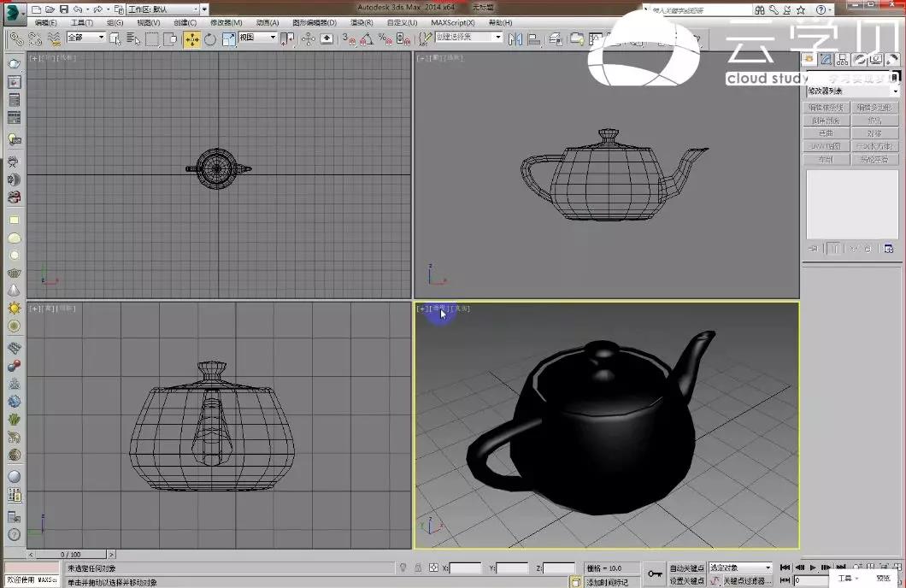
Task: Click the 设置关键点 set key button
Action: tap(686, 581)
